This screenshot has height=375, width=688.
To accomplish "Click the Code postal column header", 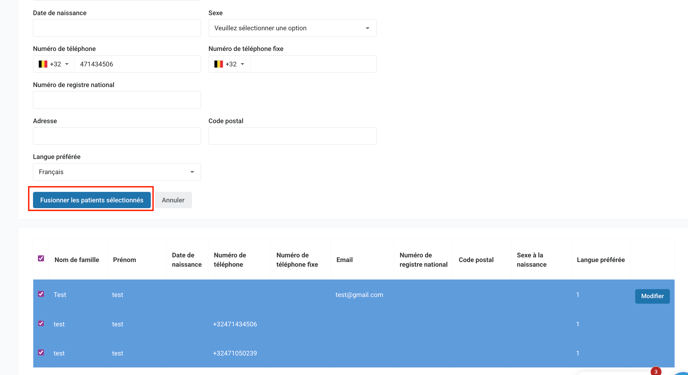I will pyautogui.click(x=476, y=260).
